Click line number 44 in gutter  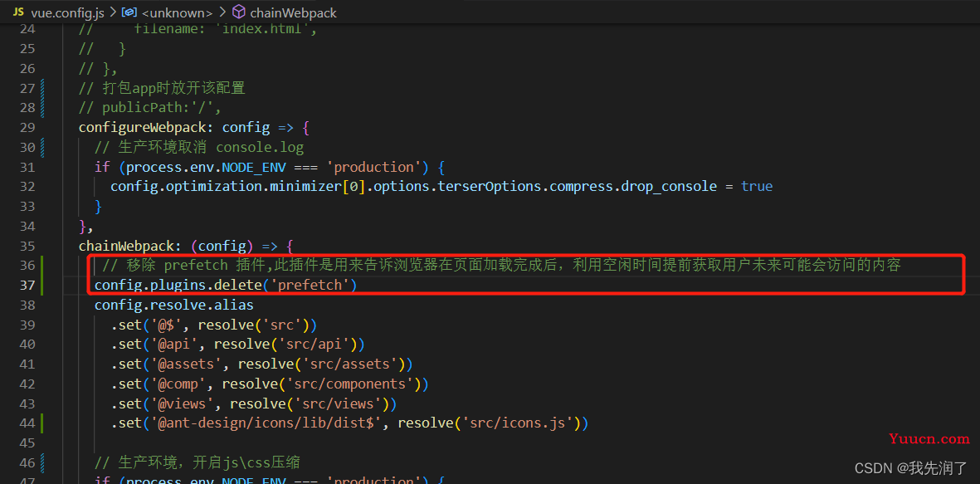point(27,423)
